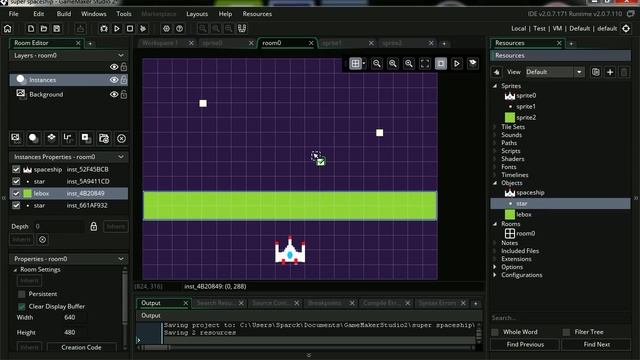Enable Filter Tree checkbox
The image size is (640, 360).
coord(567,332)
